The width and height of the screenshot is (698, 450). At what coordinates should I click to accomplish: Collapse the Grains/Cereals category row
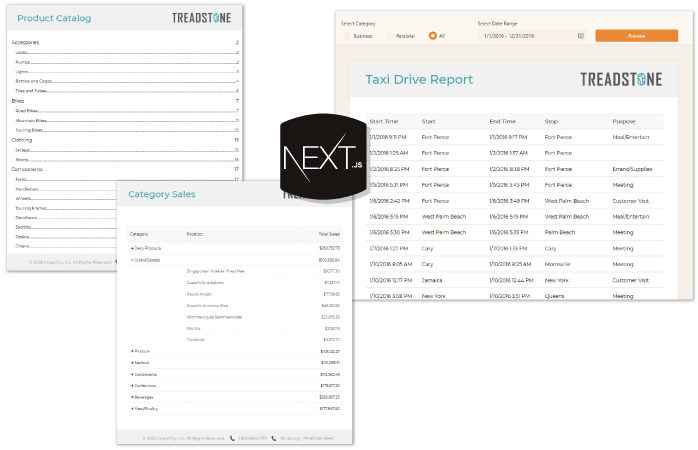pyautogui.click(x=132, y=260)
